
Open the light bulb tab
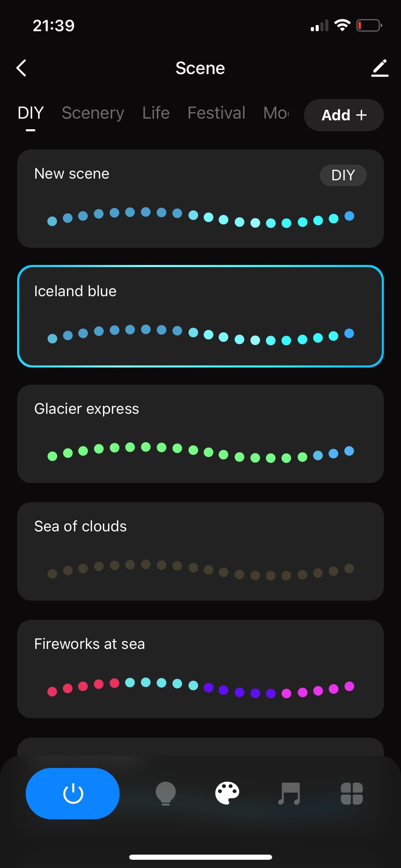pyautogui.click(x=166, y=793)
